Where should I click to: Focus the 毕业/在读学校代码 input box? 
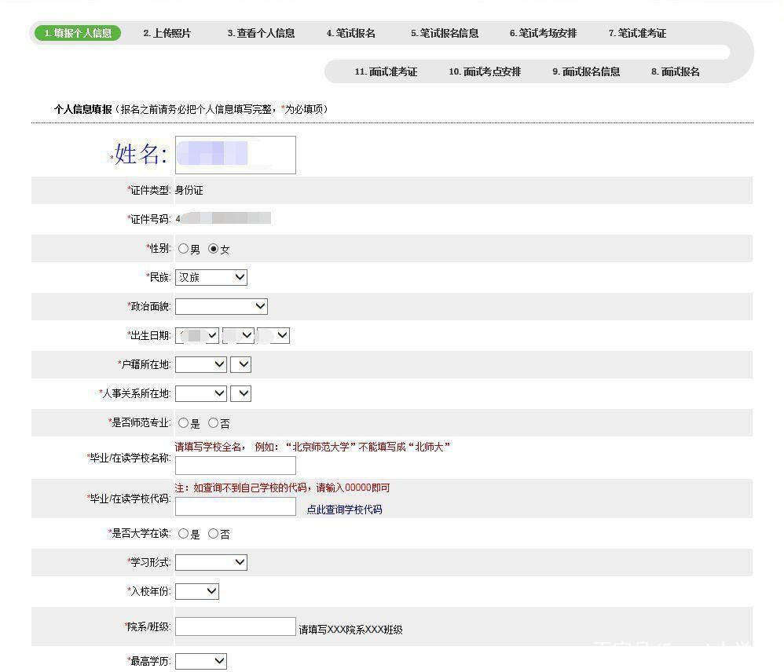(x=235, y=506)
